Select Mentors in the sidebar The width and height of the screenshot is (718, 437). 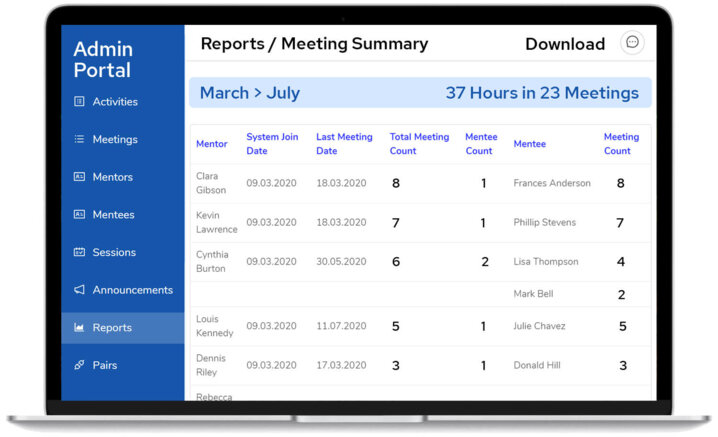(x=113, y=177)
